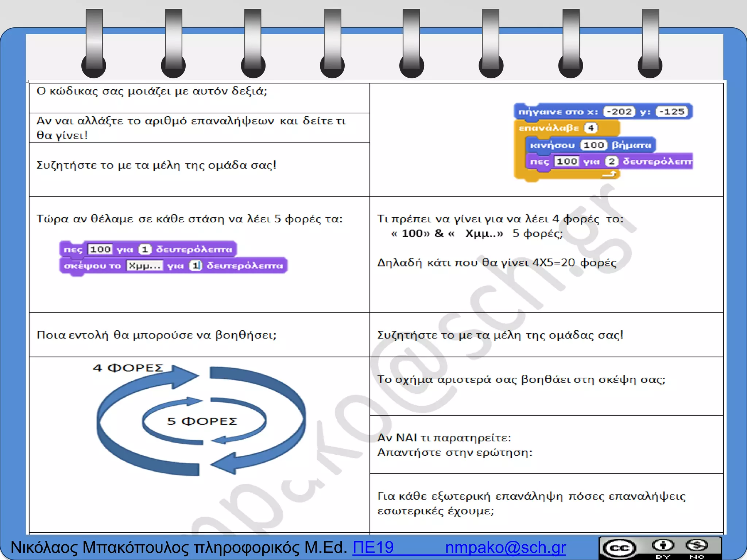This screenshot has height=560, width=747.
Task: Click the 'πες 100 για 2' block inside loop
Action: pos(539,162)
